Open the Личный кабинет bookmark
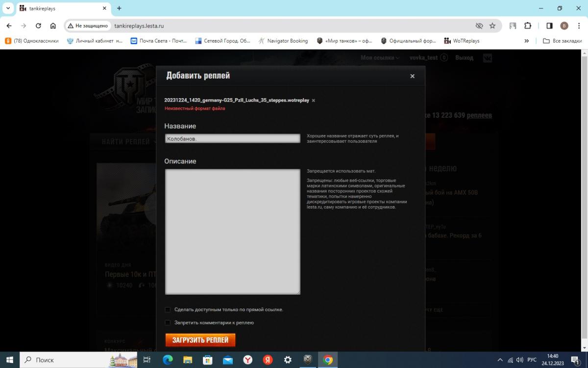The image size is (588, 368). point(95,41)
